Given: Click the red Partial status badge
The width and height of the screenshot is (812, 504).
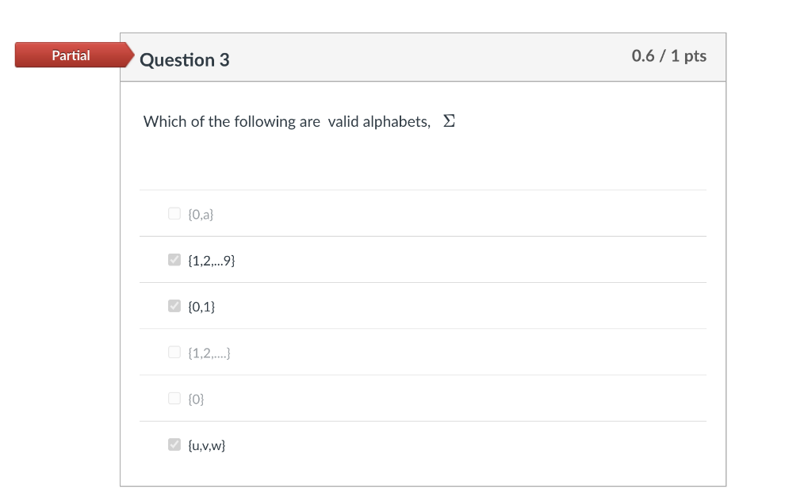Looking at the screenshot, I should pyautogui.click(x=71, y=55).
